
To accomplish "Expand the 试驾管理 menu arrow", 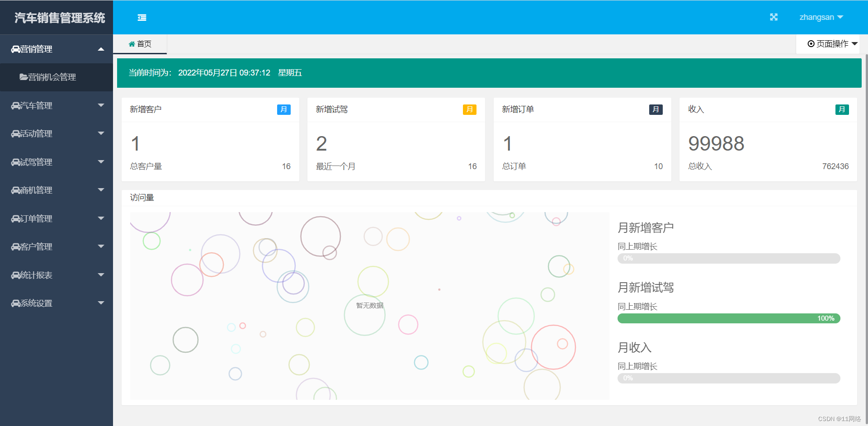I will click(101, 162).
